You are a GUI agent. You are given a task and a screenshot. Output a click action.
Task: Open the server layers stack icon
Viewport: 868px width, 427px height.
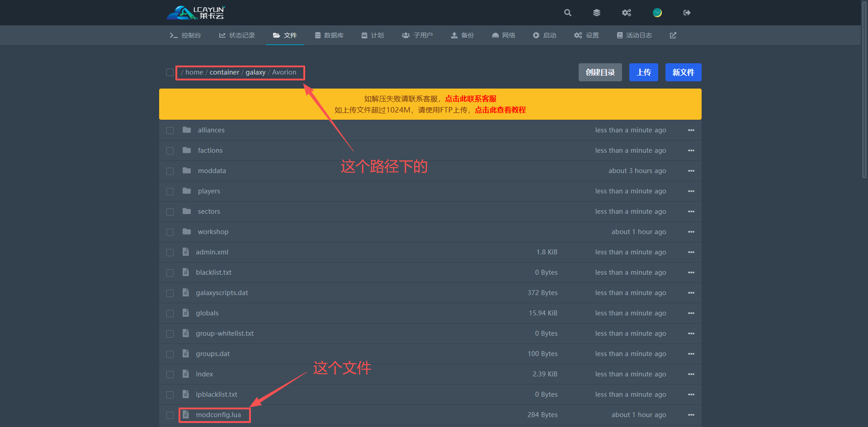597,13
